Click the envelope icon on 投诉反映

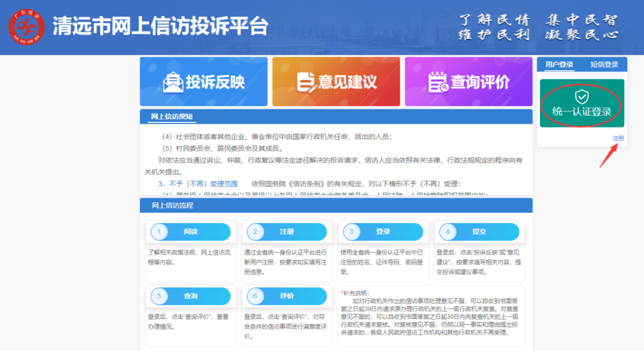(x=173, y=82)
